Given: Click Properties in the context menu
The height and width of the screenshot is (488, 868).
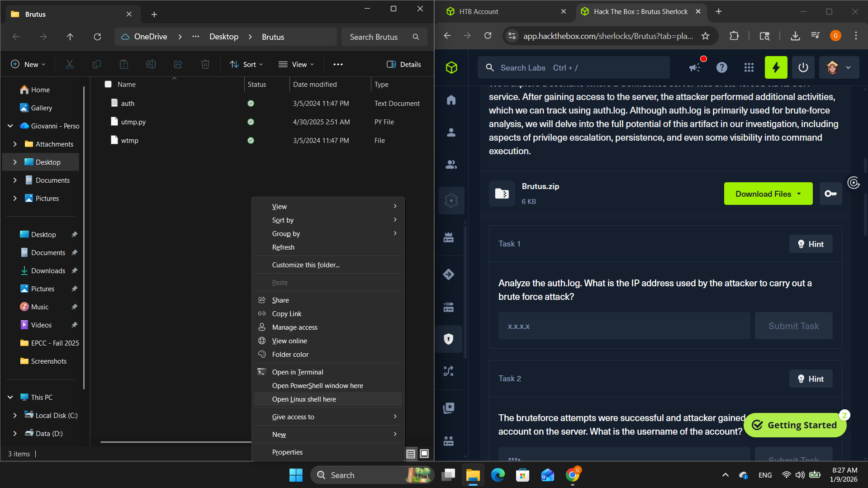Looking at the screenshot, I should click(328, 452).
